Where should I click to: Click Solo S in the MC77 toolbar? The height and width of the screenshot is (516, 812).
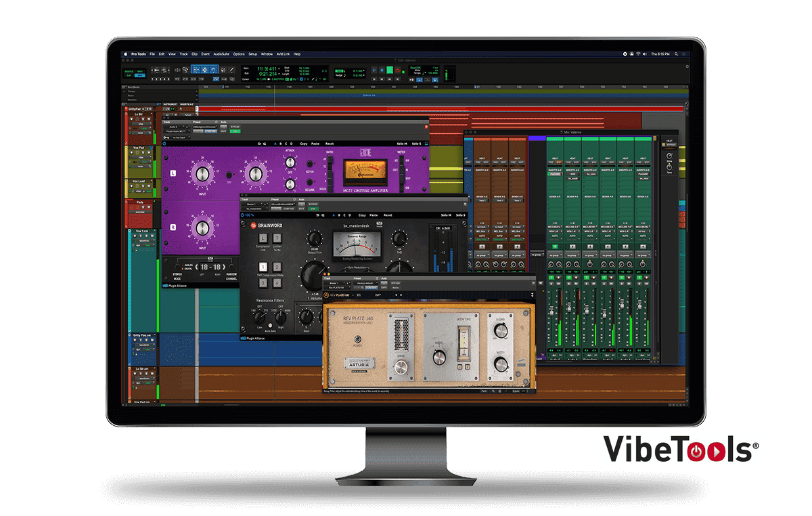coord(416,144)
